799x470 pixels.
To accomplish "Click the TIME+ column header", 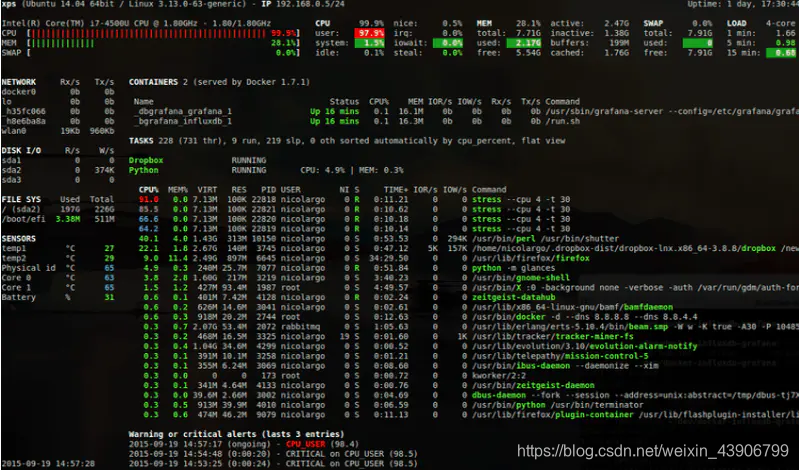I will coord(396,190).
